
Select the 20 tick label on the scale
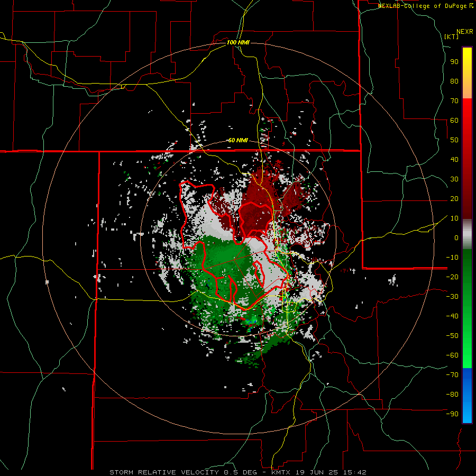pyautogui.click(x=454, y=199)
